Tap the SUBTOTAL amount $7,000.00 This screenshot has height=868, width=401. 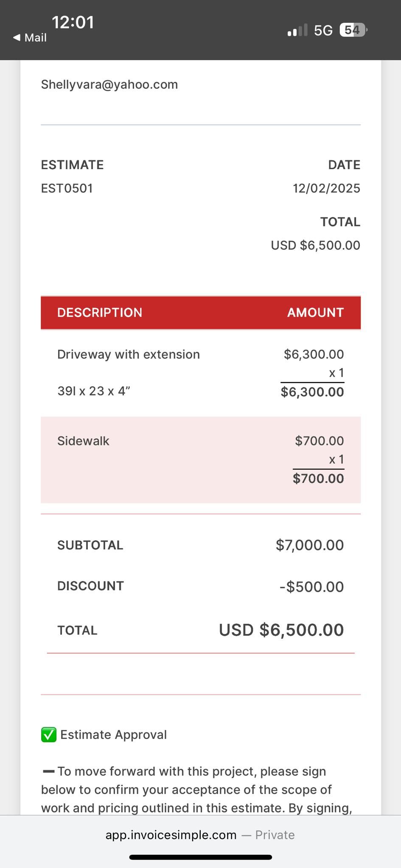click(x=309, y=545)
